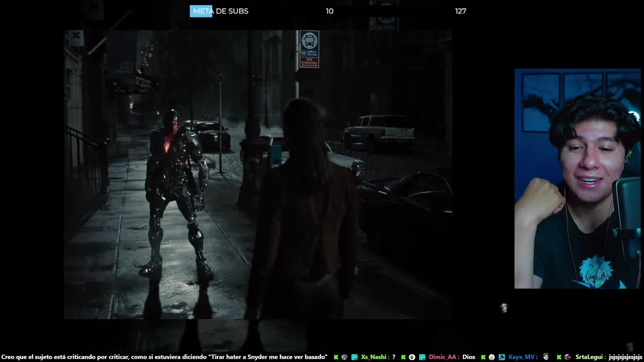Click the username Xs_Nashi

(373, 357)
